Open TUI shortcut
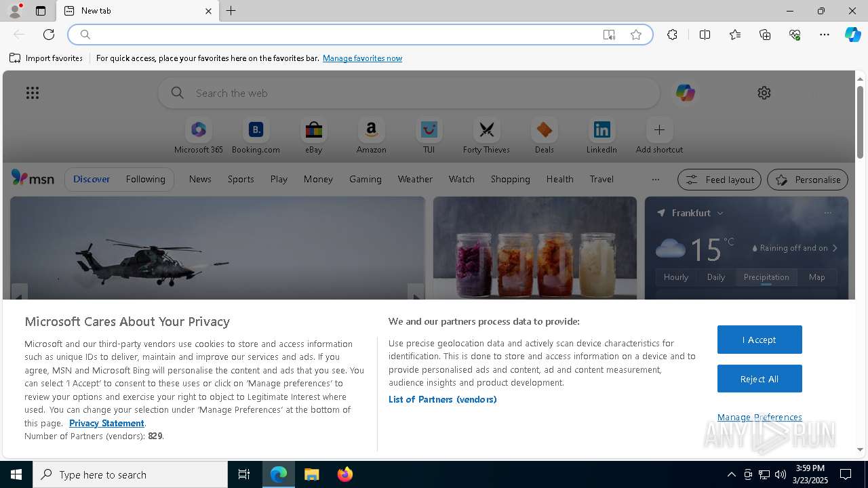 click(429, 136)
